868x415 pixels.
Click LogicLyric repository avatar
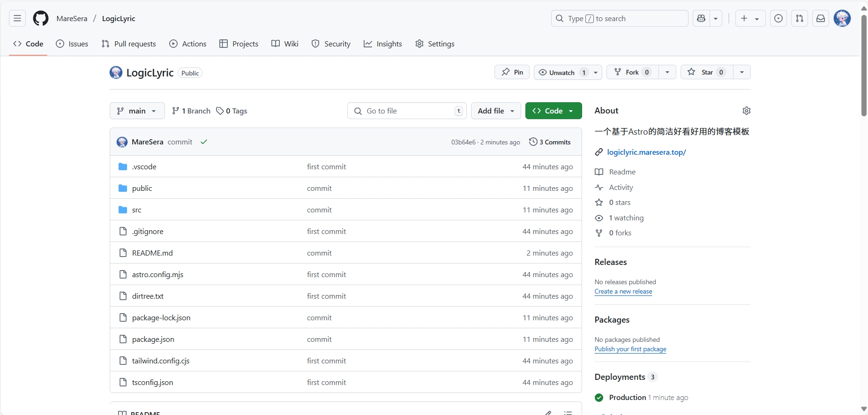tap(116, 73)
